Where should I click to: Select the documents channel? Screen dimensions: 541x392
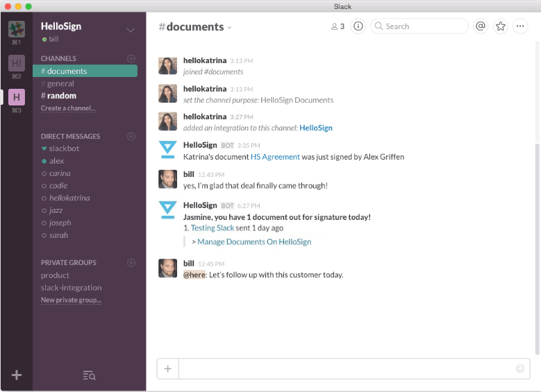click(85, 71)
